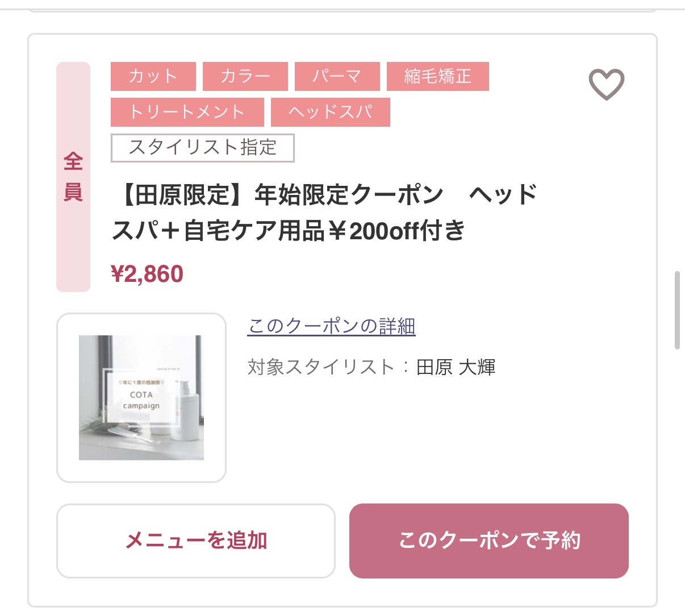The width and height of the screenshot is (685, 616).
Task: Click the previous coupon card's bottom edge
Action: 342,10
